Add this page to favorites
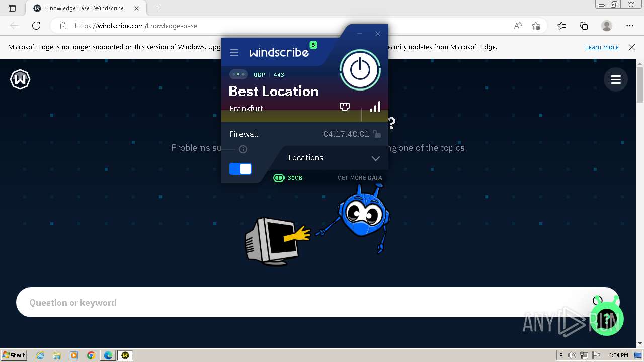 click(x=536, y=26)
